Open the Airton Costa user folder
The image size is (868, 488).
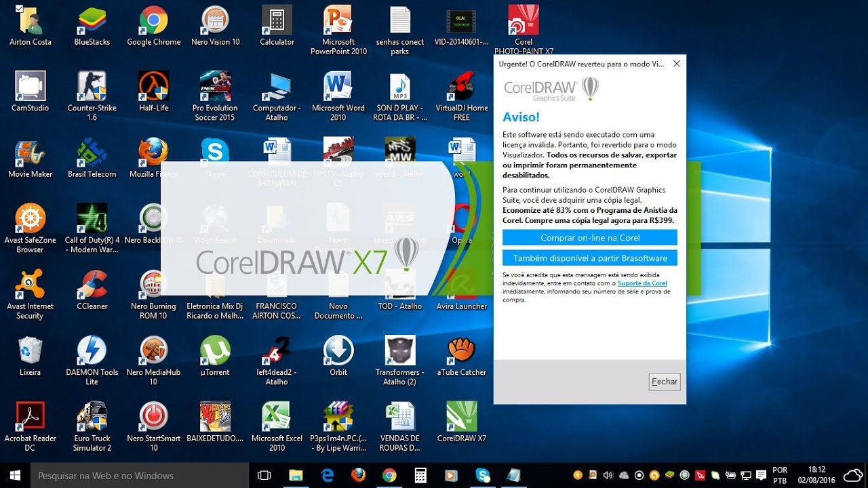click(30, 26)
